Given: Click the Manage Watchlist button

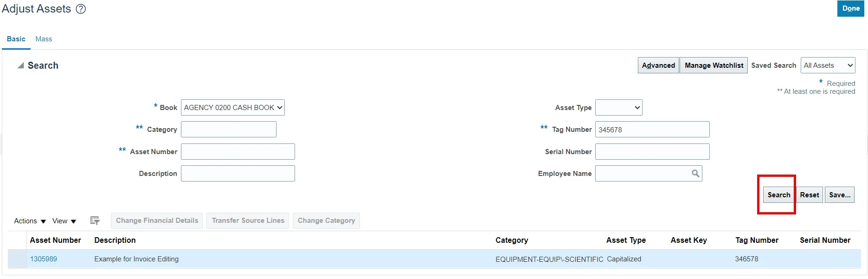Looking at the screenshot, I should (714, 65).
